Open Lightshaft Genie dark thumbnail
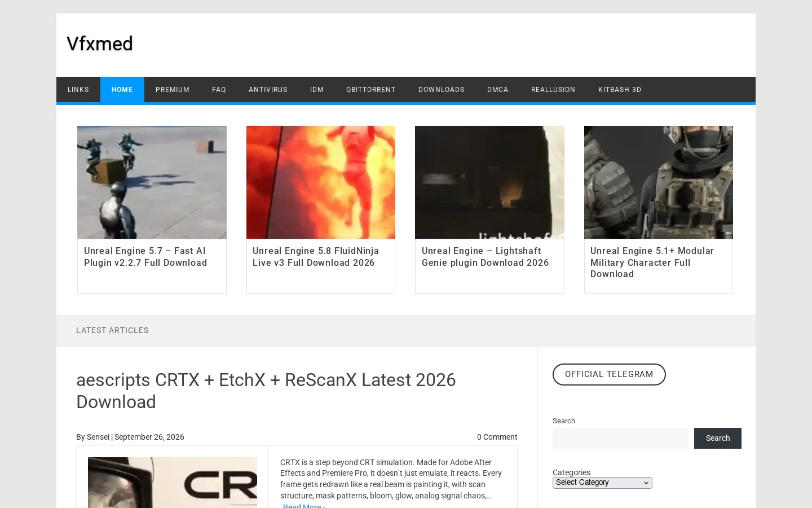The width and height of the screenshot is (812, 508). click(x=489, y=182)
